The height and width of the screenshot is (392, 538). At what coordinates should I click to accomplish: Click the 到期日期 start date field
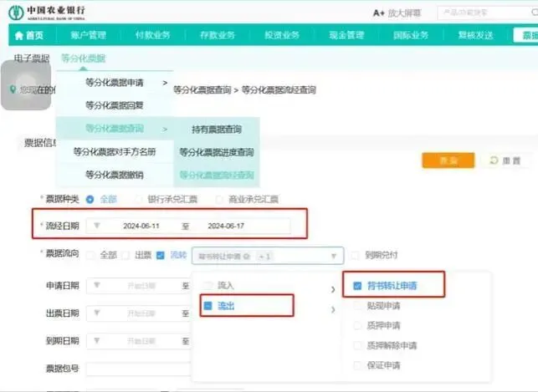coord(141,341)
